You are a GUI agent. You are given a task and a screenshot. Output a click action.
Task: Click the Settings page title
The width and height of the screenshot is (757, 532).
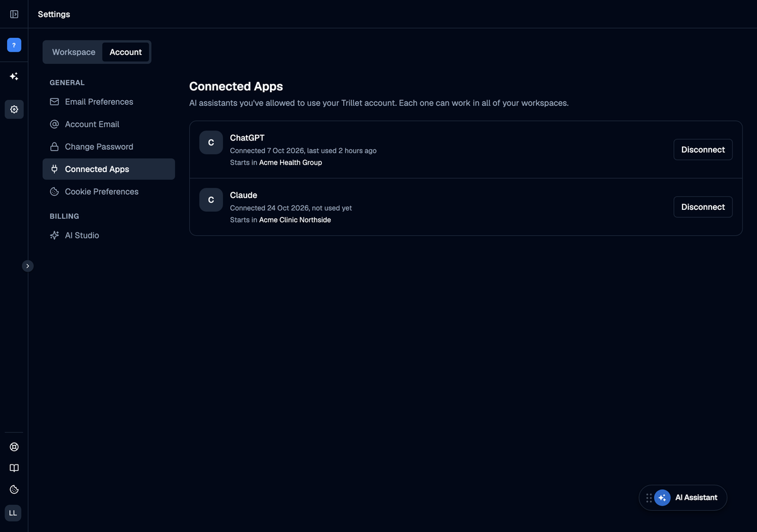pyautogui.click(x=54, y=14)
